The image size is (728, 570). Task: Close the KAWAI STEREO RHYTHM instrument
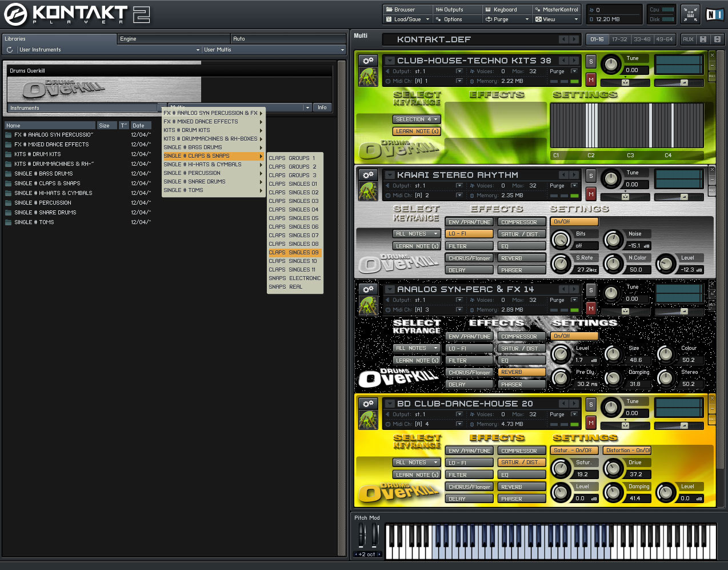(x=712, y=169)
